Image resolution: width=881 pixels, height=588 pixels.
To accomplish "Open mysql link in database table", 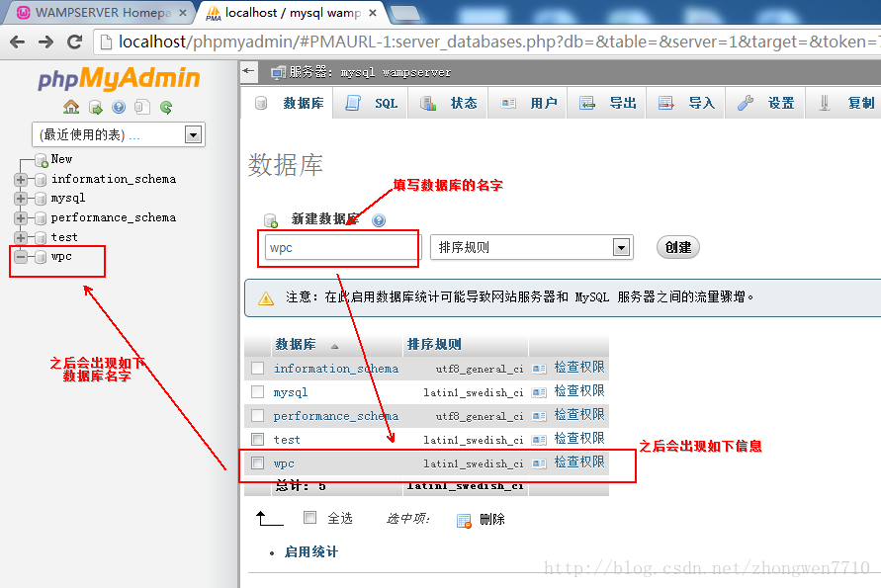I will (x=291, y=392).
